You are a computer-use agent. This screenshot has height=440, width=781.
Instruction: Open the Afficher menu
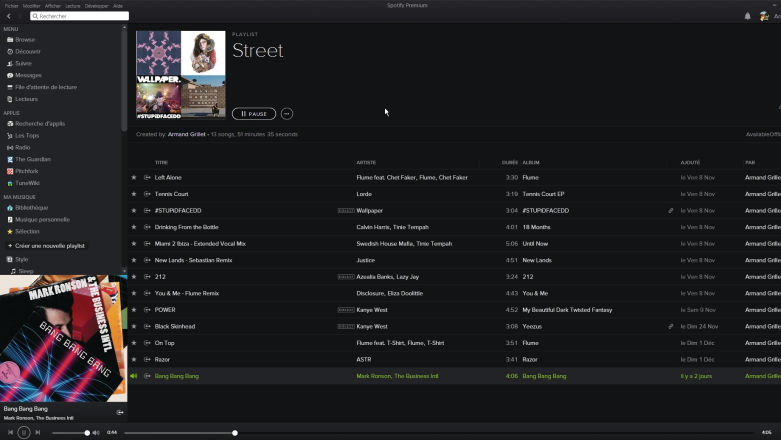coord(53,5)
